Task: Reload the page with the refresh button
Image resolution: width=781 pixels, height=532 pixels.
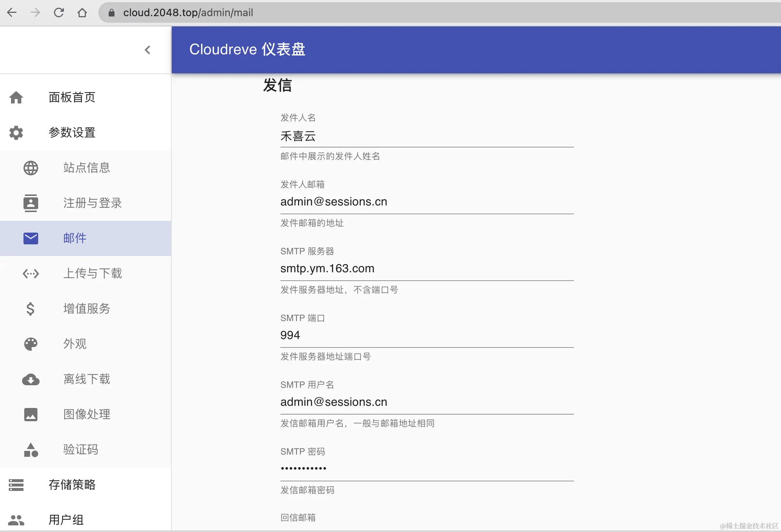Action: pyautogui.click(x=59, y=12)
